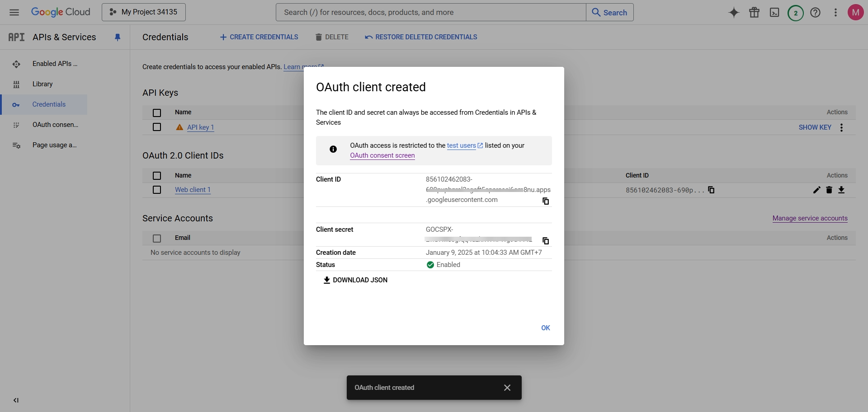The height and width of the screenshot is (412, 868).
Task: Edit Web client 1 with pencil icon
Action: (x=816, y=190)
